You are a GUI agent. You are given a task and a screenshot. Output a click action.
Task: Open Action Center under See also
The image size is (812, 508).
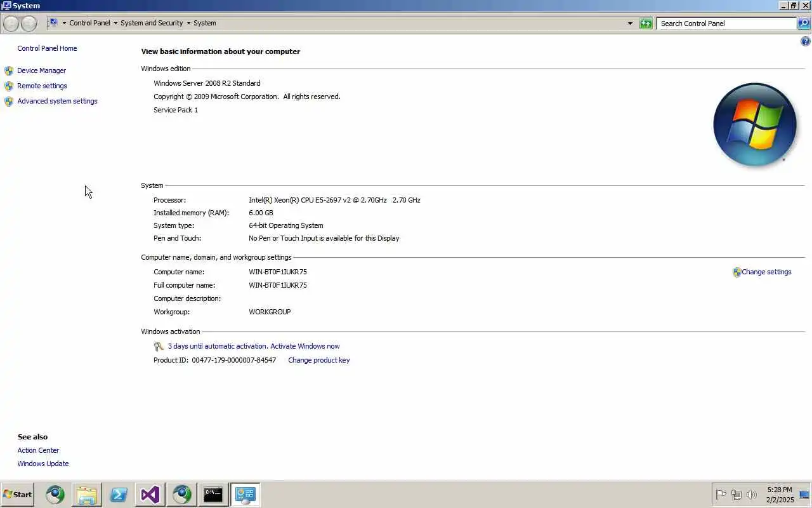point(38,450)
